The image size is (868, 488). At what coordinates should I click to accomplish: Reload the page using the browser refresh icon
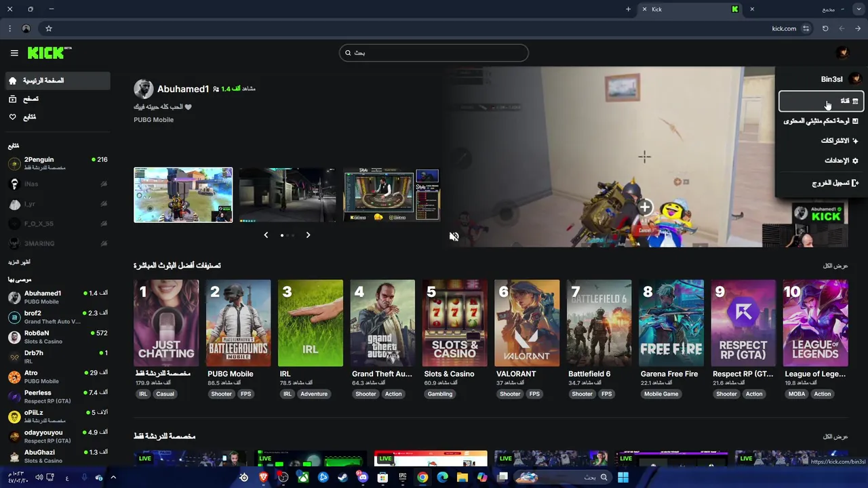coord(825,28)
